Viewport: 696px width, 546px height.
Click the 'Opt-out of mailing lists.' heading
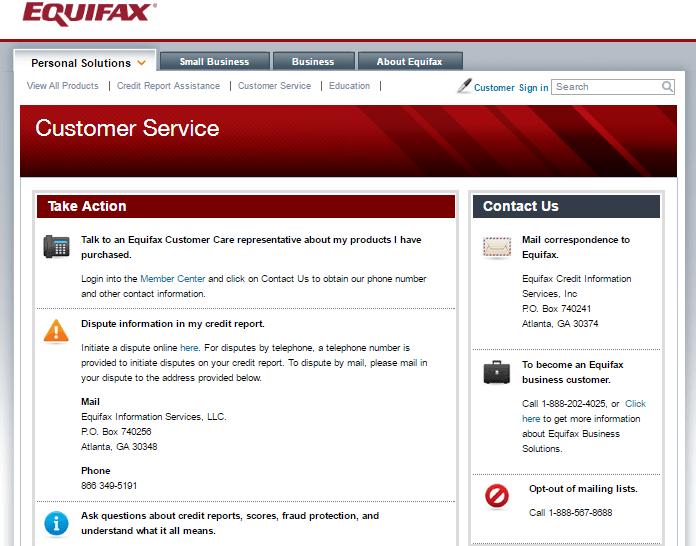(583, 489)
